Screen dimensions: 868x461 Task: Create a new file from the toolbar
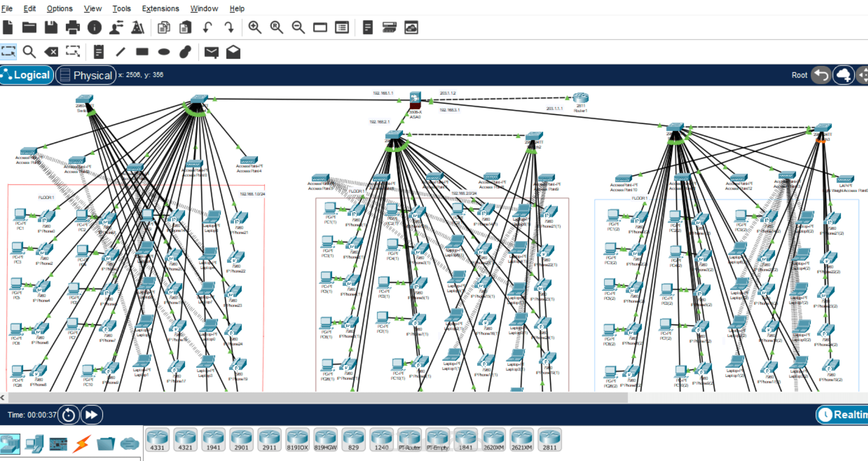tap(8, 28)
